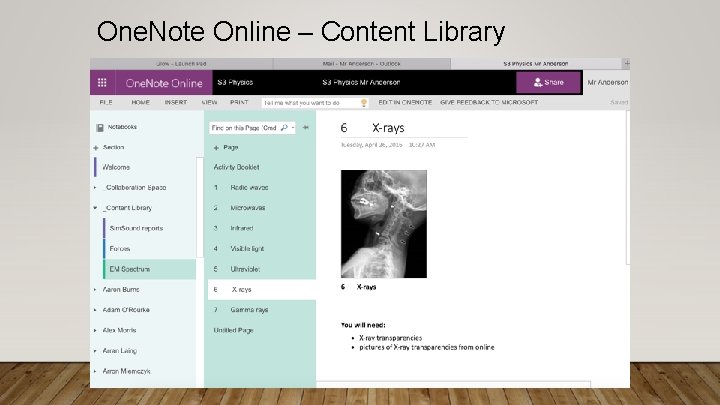The height and width of the screenshot is (405, 720).
Task: Switch to the first browser tab
Action: pyautogui.click(x=181, y=64)
